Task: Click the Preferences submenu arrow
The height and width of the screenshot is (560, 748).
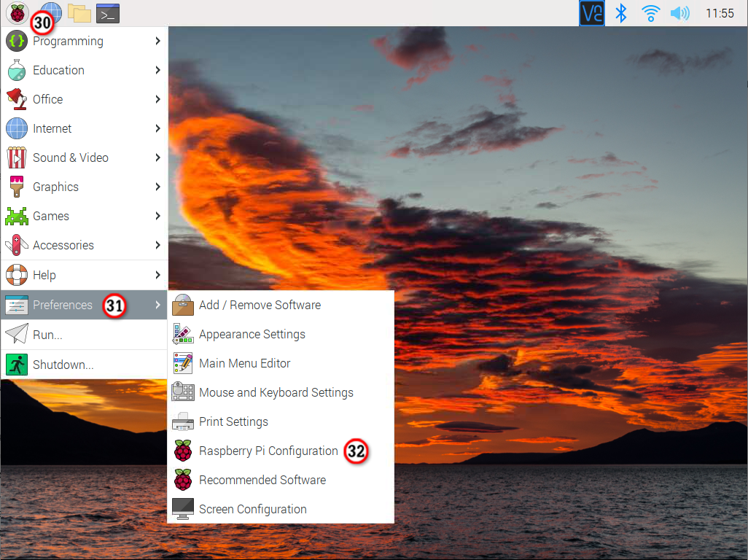Action: coord(158,305)
